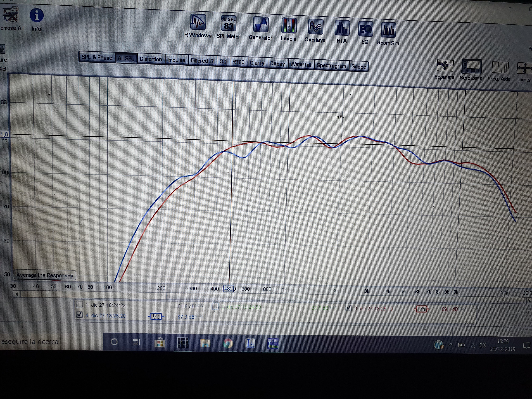Open the GD tab
This screenshot has height=399, width=532.
click(x=223, y=62)
